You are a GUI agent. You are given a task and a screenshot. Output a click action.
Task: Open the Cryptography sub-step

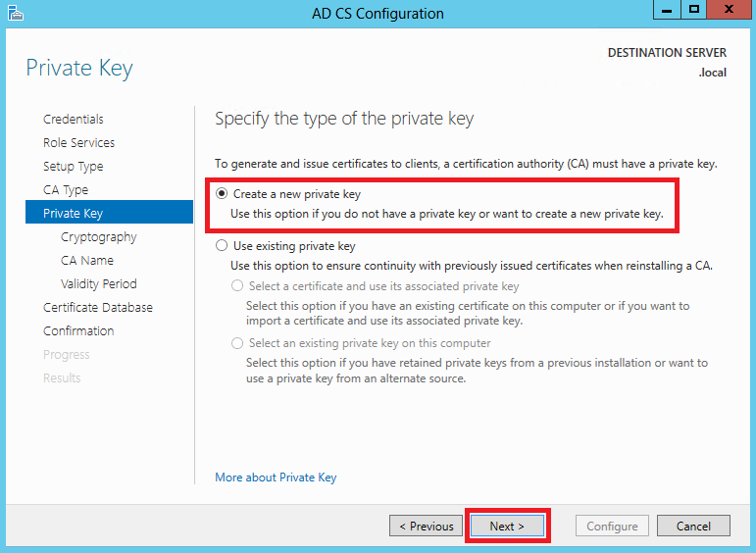coord(99,237)
